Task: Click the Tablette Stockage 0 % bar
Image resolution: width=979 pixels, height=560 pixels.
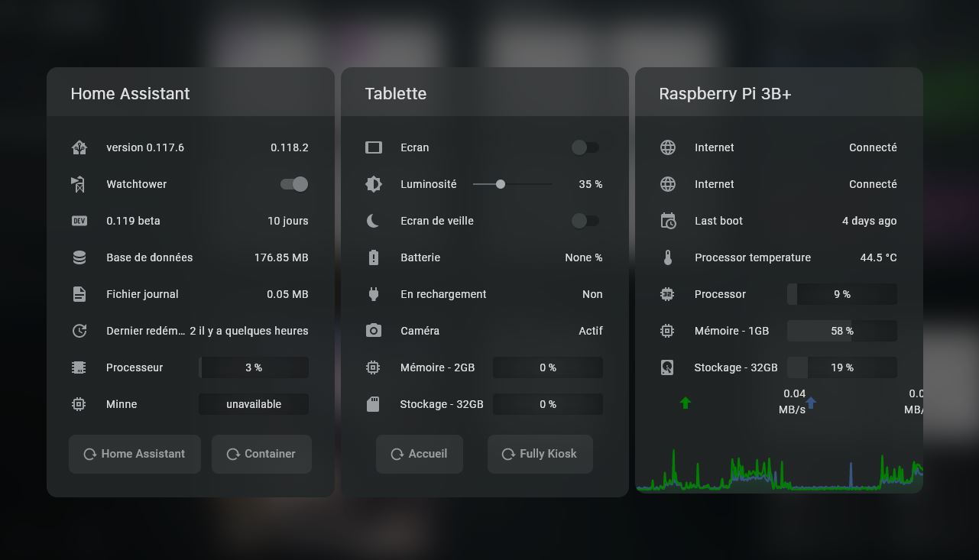Action: tap(548, 404)
